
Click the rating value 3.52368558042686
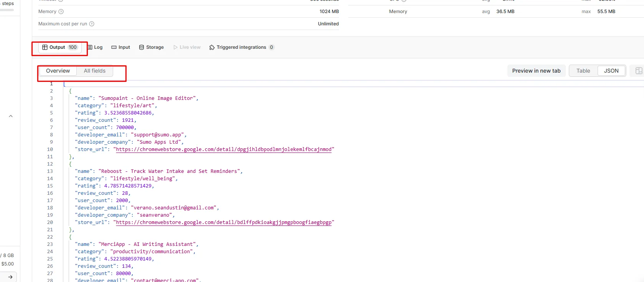point(128,113)
